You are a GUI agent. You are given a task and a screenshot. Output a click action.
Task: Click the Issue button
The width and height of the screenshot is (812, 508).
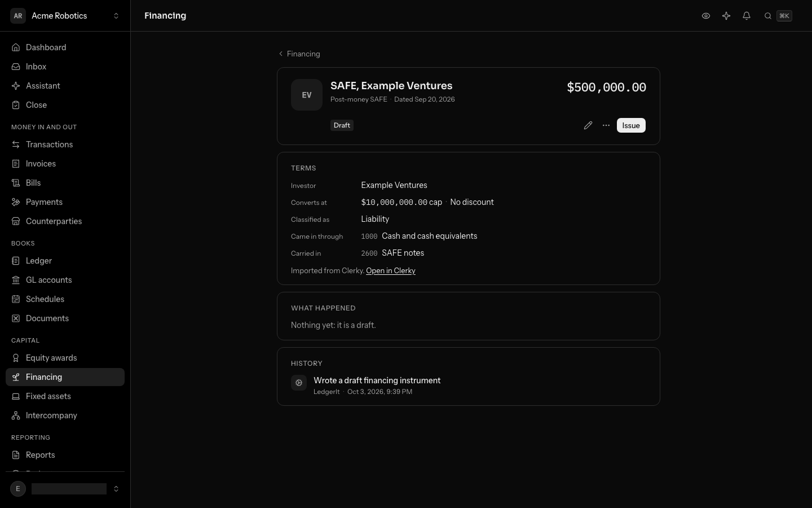[631, 125]
